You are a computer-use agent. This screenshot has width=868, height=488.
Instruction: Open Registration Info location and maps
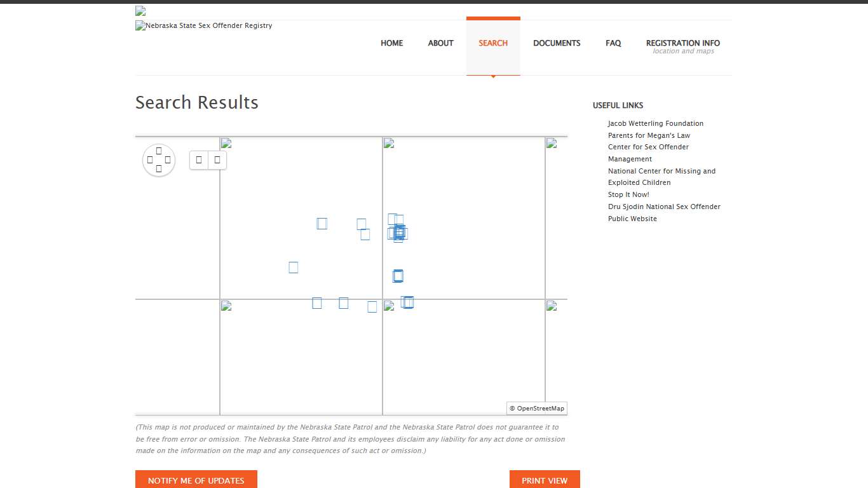[x=683, y=46]
